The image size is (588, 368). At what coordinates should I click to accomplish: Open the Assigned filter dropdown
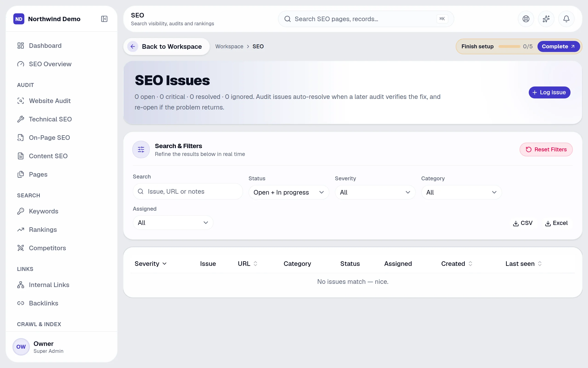(173, 223)
